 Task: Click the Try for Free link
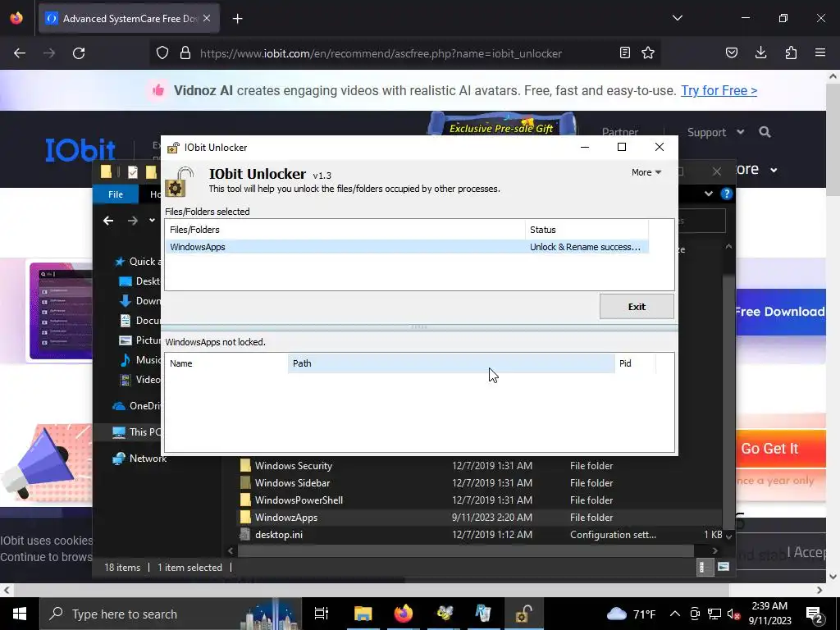tap(719, 90)
